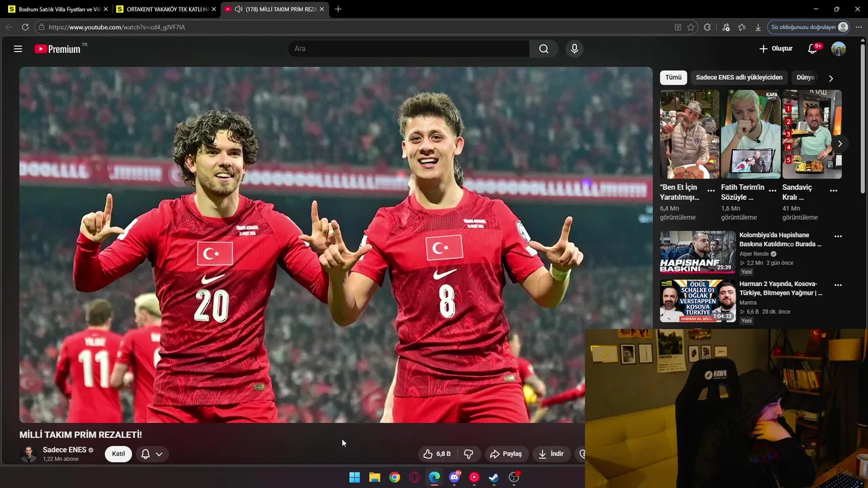Open Discord from the taskbar

click(x=454, y=477)
